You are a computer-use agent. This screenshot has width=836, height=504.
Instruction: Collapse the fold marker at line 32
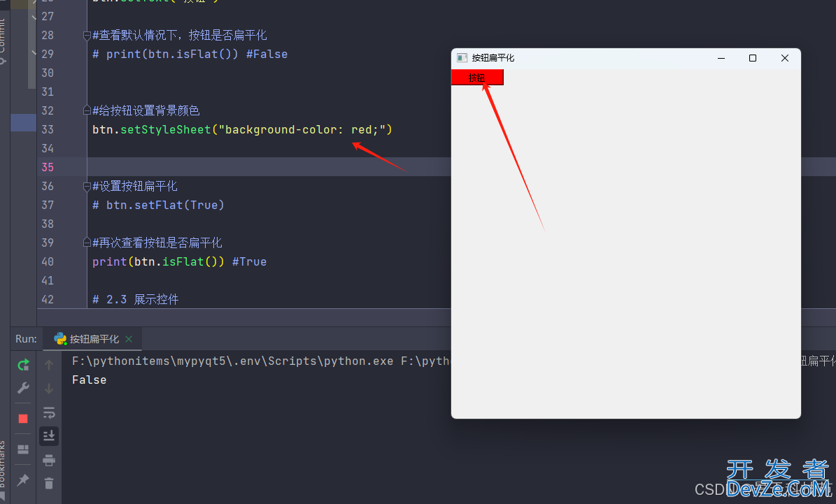87,110
